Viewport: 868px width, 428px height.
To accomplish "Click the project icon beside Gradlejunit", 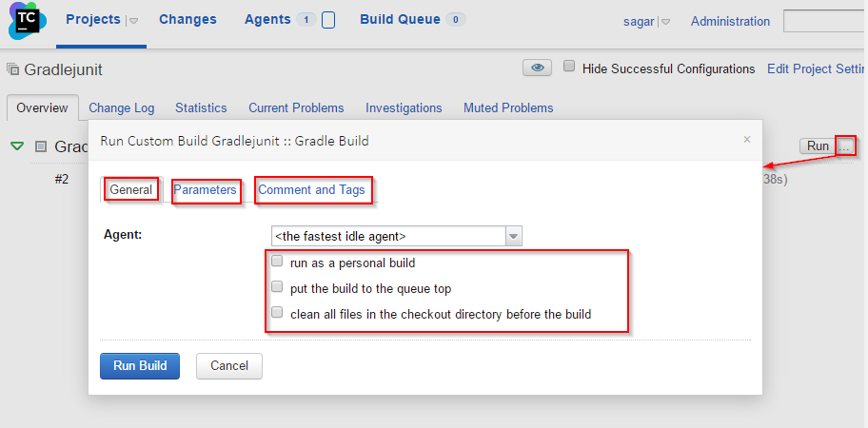I will (x=12, y=69).
